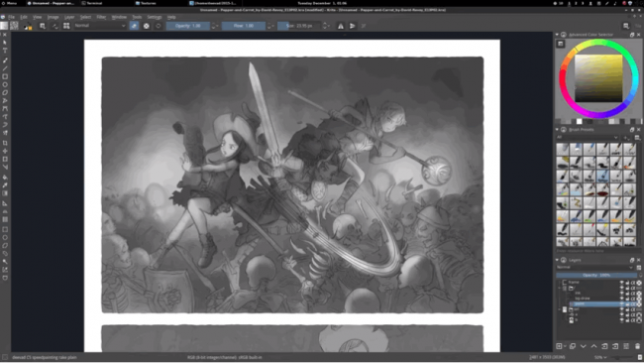Open the brush blending mode Normal dropdown

pyautogui.click(x=100, y=26)
